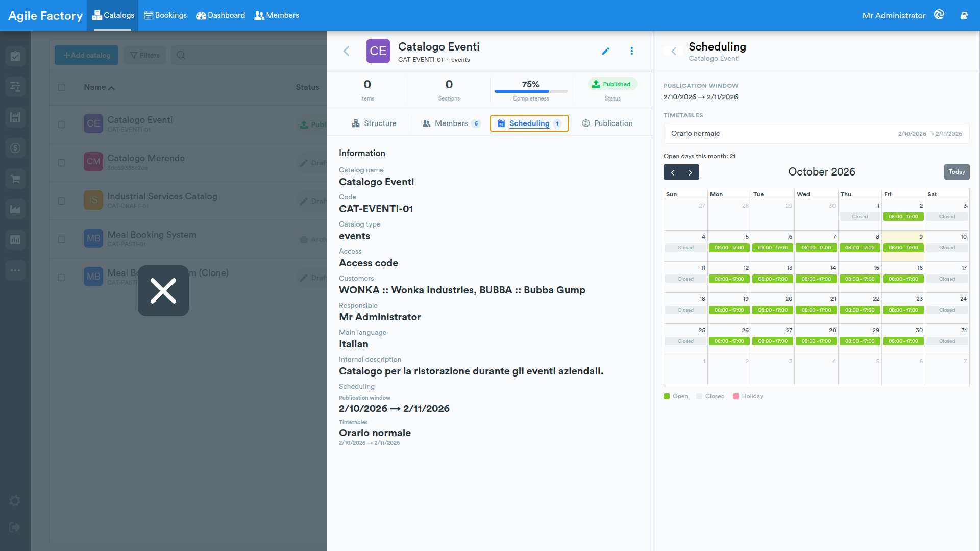Go back with the chevron beside the CE badge
Viewport: 980px width, 551px height.
click(x=347, y=51)
